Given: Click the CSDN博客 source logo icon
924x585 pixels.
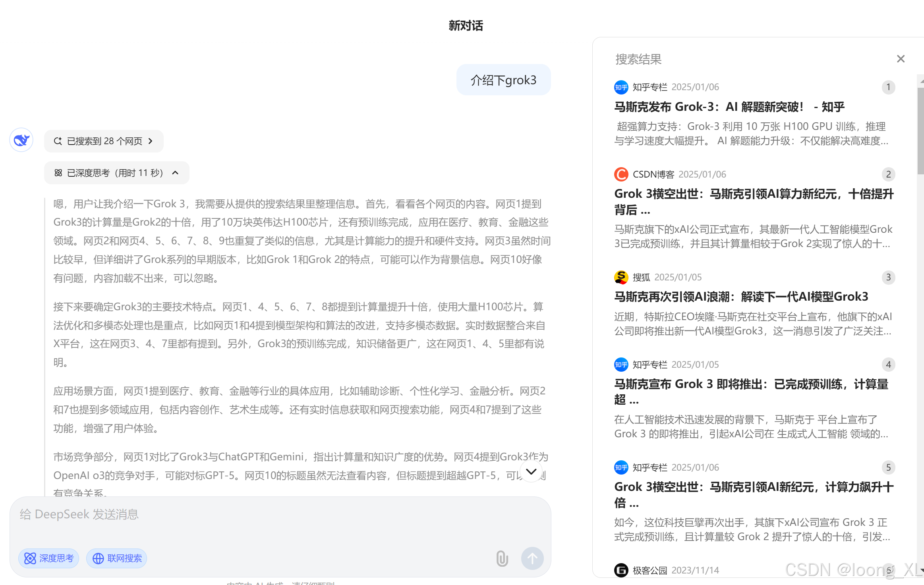Looking at the screenshot, I should 621,174.
